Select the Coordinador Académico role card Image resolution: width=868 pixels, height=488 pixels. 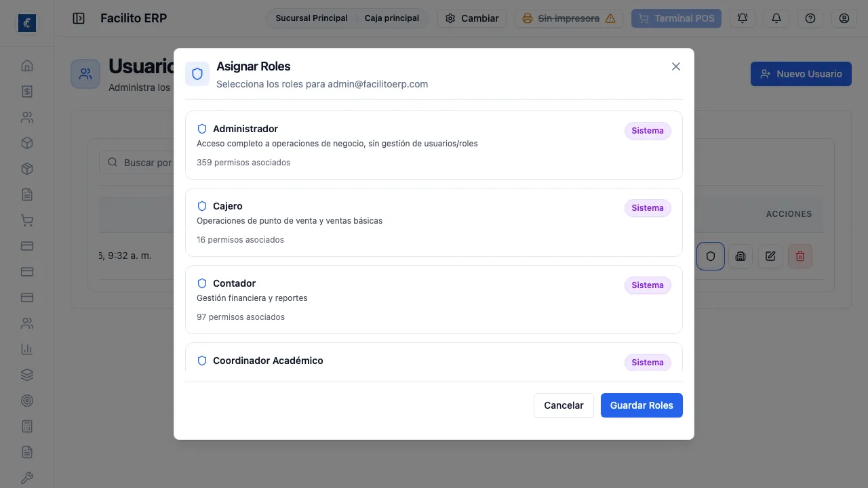pos(434,357)
